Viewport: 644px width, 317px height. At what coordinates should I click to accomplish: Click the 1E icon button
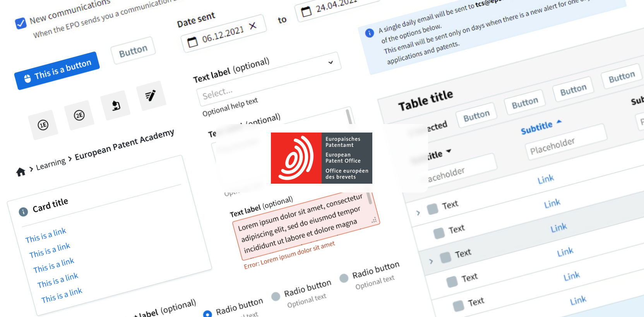pyautogui.click(x=43, y=125)
